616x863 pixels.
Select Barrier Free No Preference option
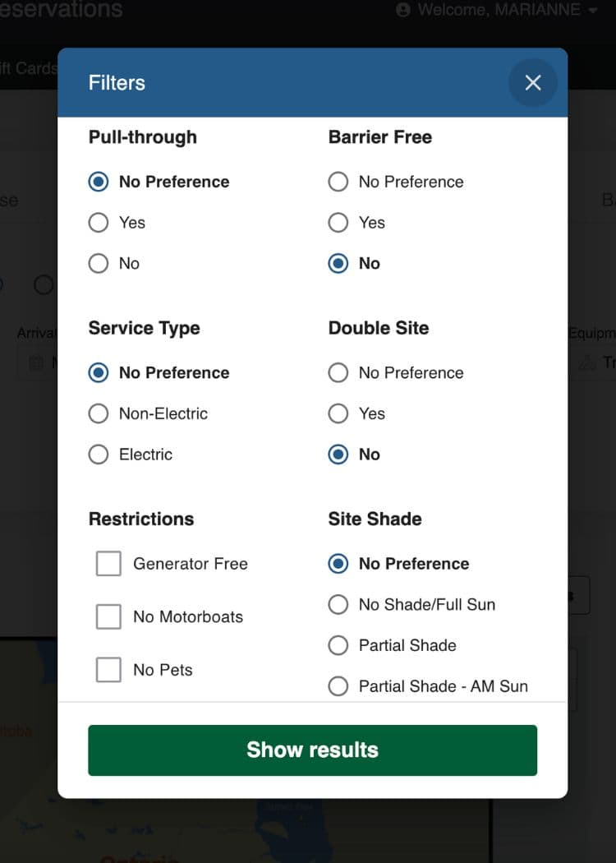tap(338, 182)
